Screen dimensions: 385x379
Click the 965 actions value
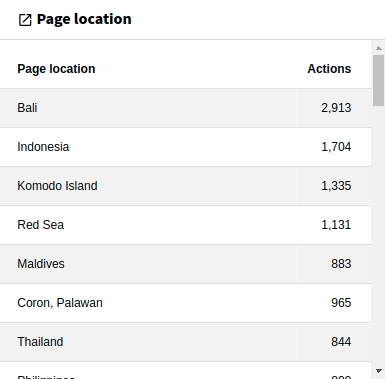click(x=341, y=303)
